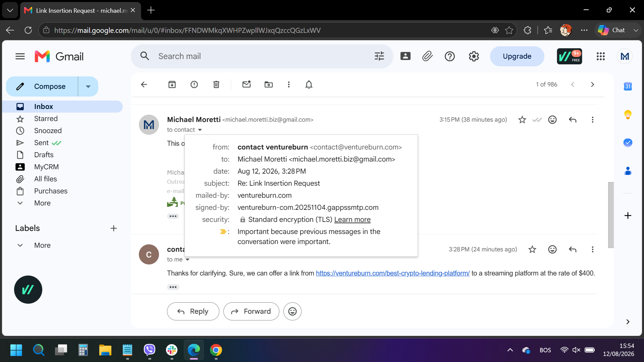The width and height of the screenshot is (644, 362).
Task: Open the Move to folder icon
Action: pos(269,84)
